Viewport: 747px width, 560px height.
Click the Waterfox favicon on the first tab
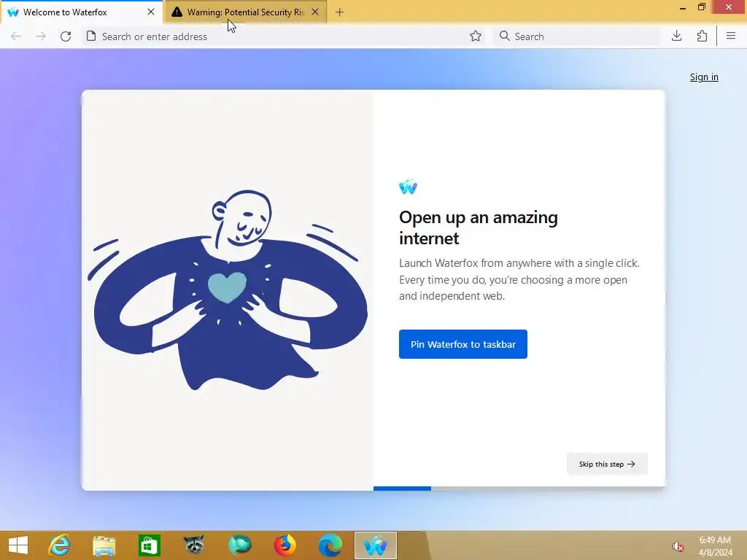pos(13,12)
